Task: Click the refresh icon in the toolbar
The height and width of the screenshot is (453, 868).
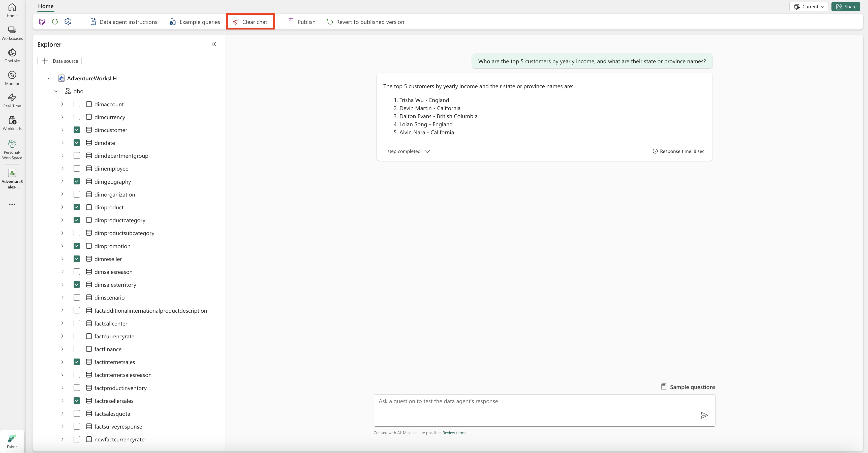Action: [x=55, y=22]
